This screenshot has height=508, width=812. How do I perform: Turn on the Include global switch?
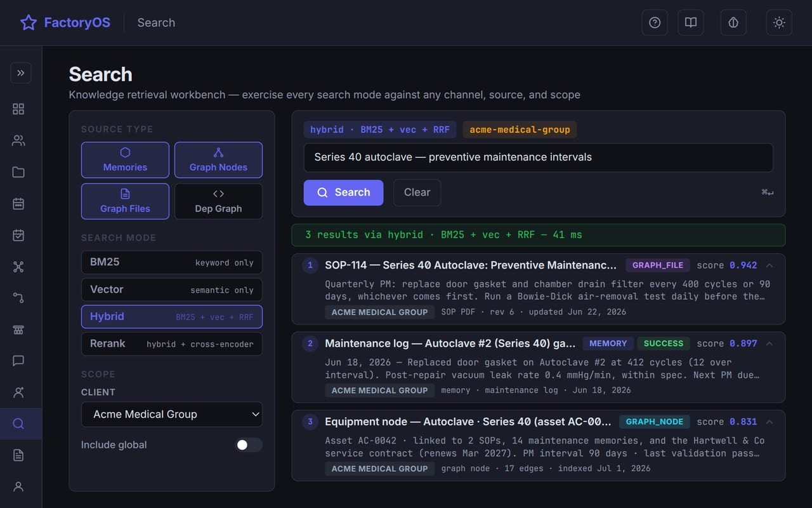click(249, 445)
